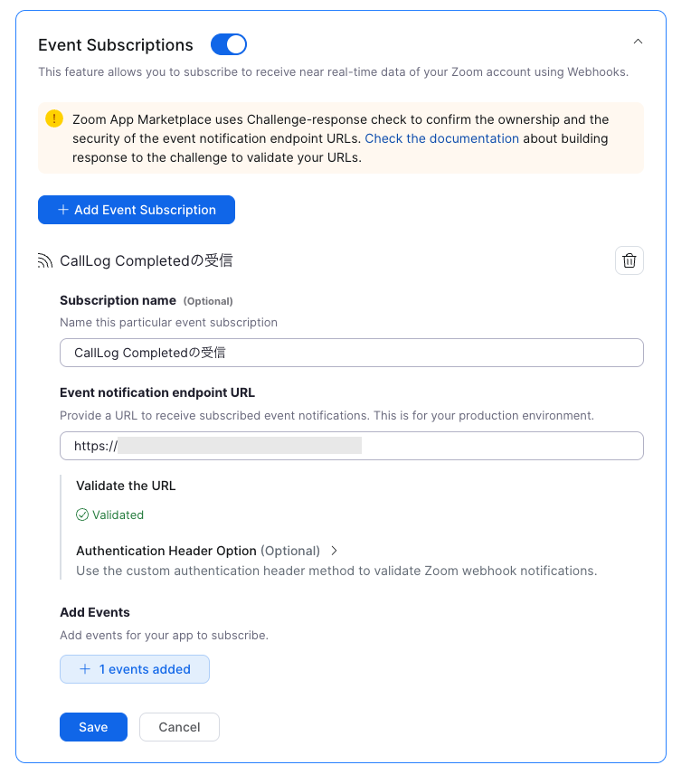Click the plus icon on the 1 events added button
Viewport: 691px width, 784px height.
point(84,669)
